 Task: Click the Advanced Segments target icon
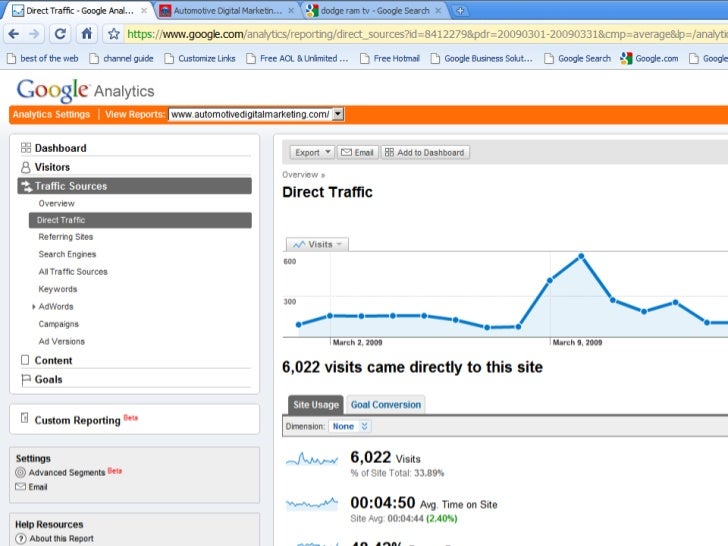20,473
